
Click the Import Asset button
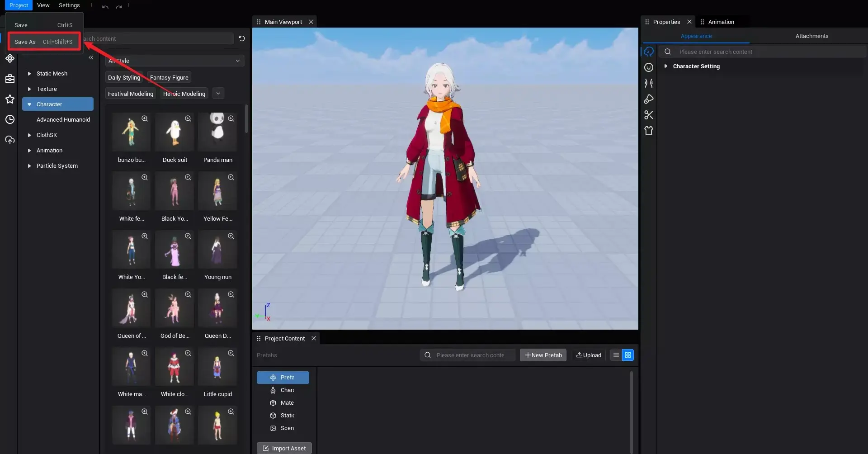pyautogui.click(x=284, y=448)
